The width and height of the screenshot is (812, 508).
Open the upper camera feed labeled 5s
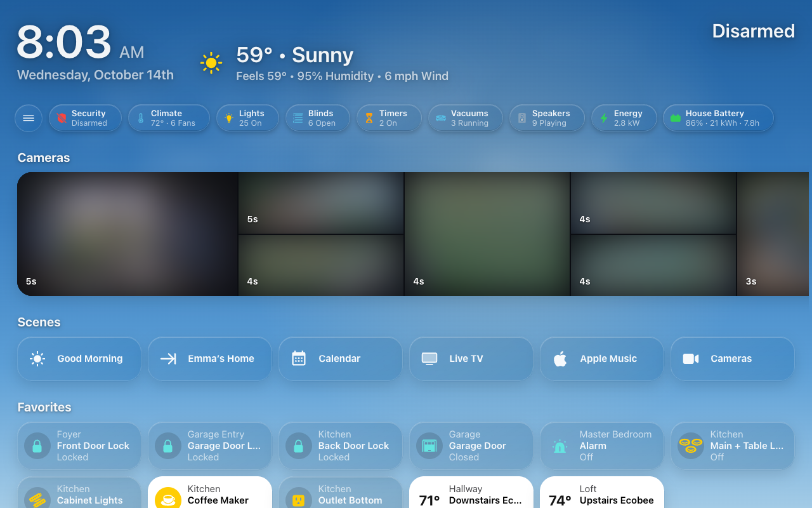tap(321, 203)
